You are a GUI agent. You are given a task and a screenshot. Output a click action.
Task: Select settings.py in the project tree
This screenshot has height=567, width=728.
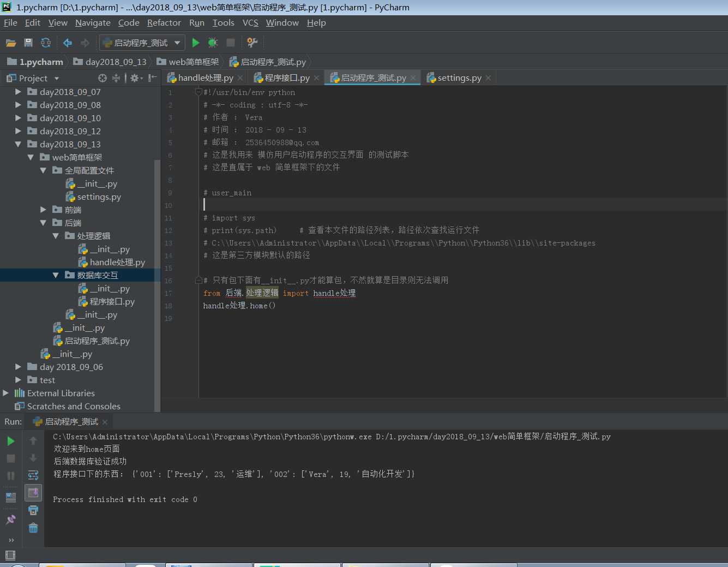(93, 196)
